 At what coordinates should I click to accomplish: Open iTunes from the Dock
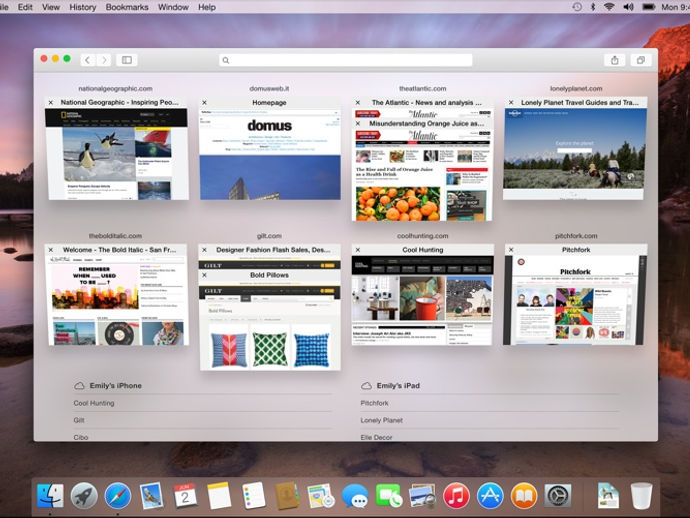click(x=456, y=496)
